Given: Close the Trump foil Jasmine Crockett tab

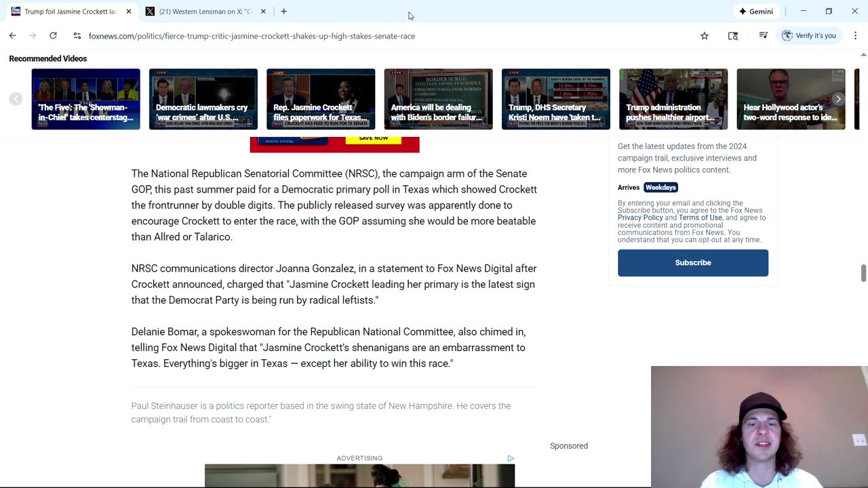Looking at the screenshot, I should pos(129,12).
